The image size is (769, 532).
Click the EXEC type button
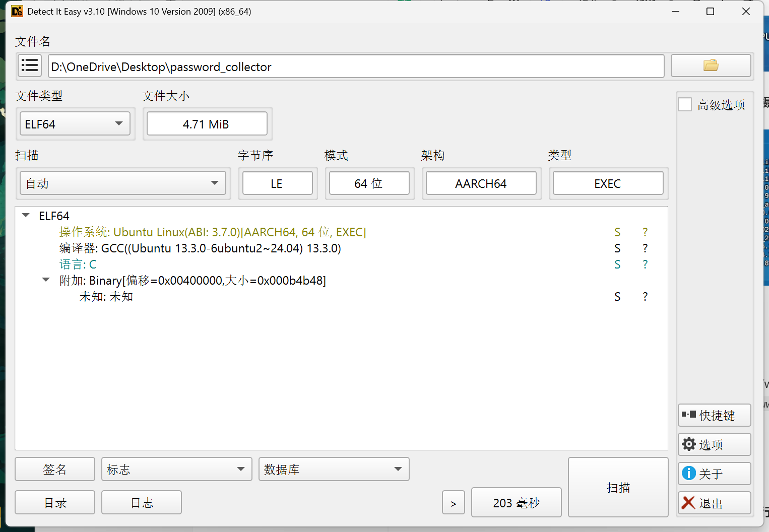coord(608,183)
